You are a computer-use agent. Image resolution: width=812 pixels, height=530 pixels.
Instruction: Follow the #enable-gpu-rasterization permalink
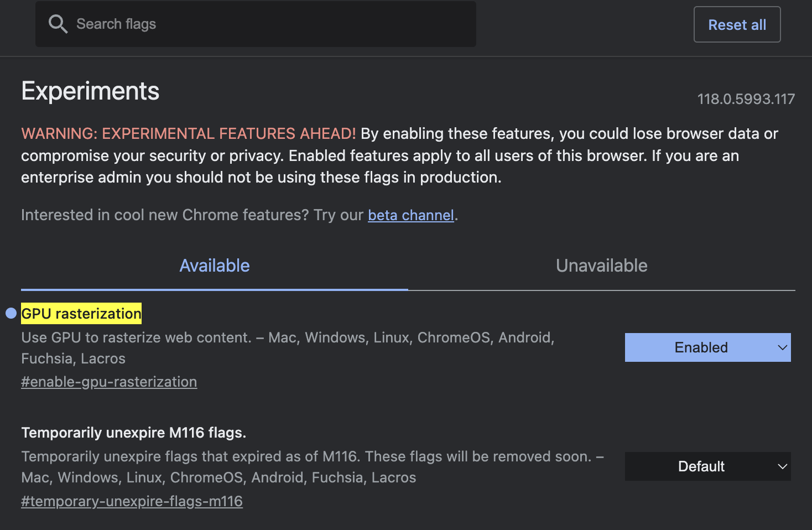click(x=109, y=382)
